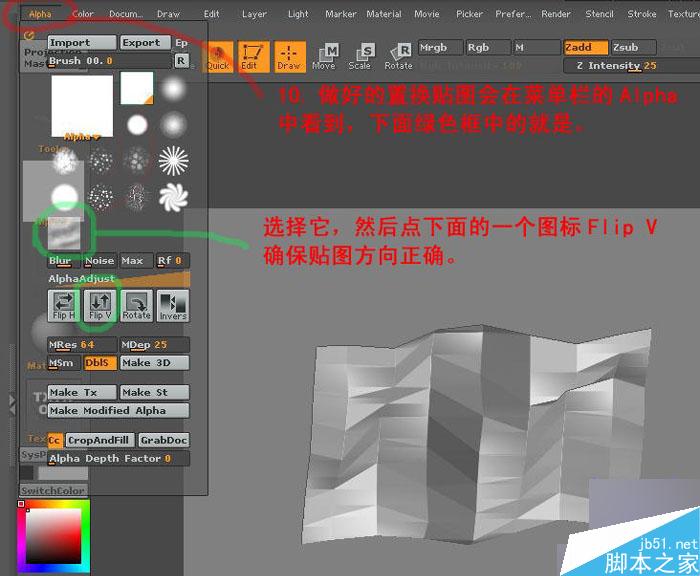Image resolution: width=700 pixels, height=576 pixels.
Task: Click the Make St button
Action: click(x=154, y=392)
